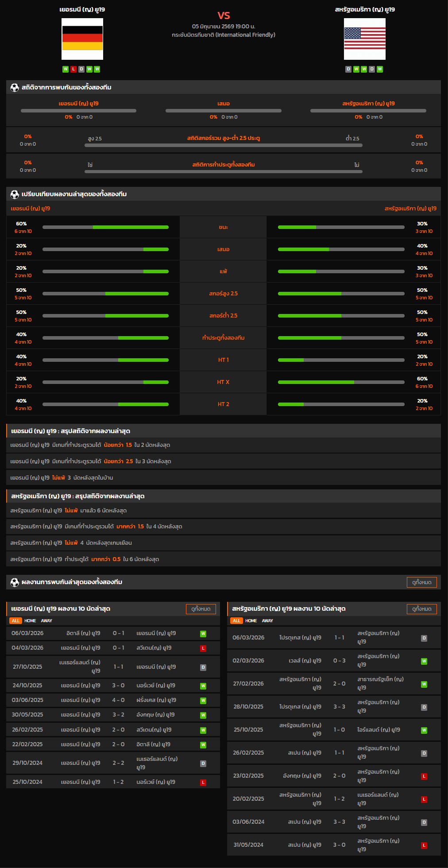
Task: Click date 22/02/2025 in Germany matches table
Action: point(27,744)
